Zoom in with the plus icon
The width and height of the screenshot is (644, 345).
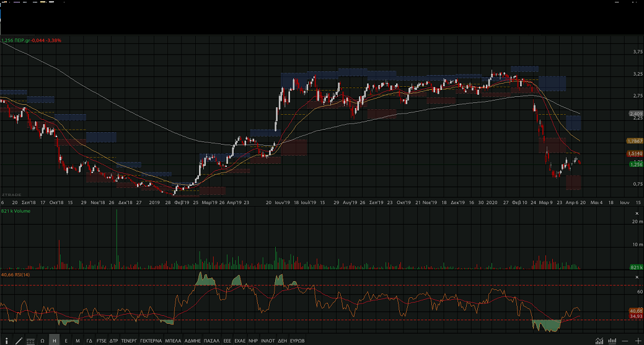click(637, 341)
